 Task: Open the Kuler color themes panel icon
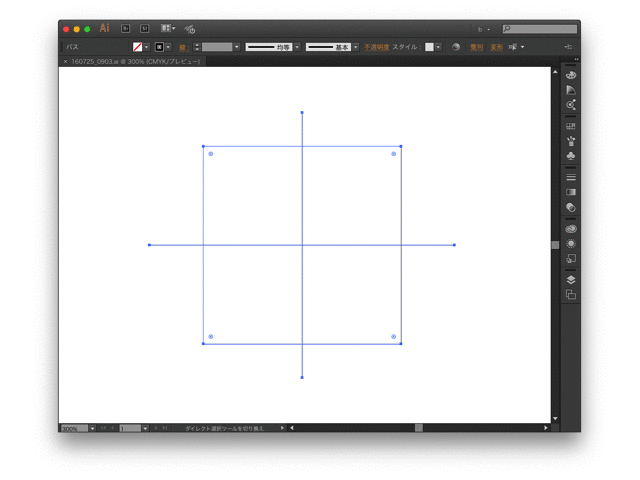pos(571,105)
